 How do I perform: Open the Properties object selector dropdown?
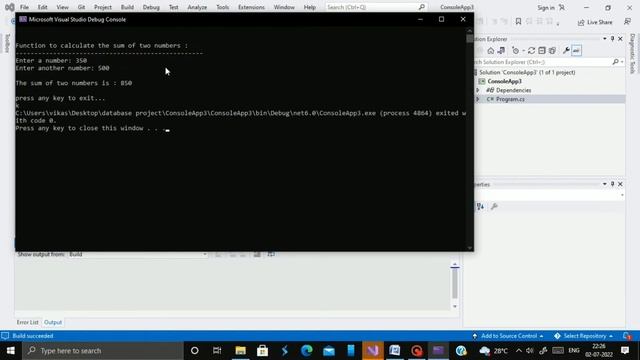coord(622,195)
